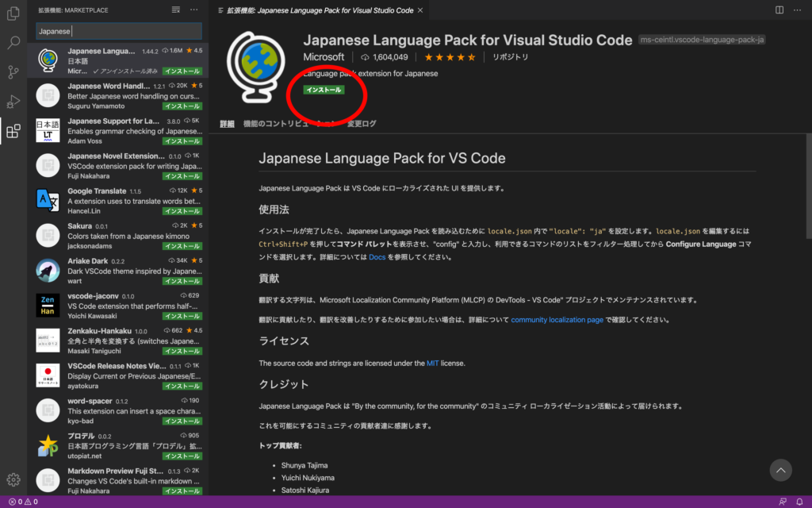Focus the extension search box with Japanese
812x508 pixels.
point(119,31)
